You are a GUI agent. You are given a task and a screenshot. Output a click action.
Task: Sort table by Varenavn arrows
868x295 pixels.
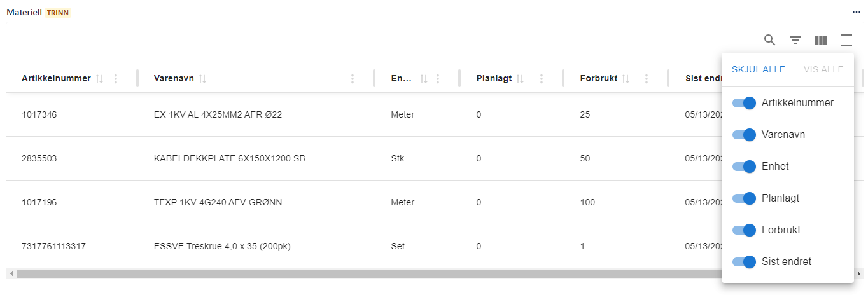(x=202, y=79)
